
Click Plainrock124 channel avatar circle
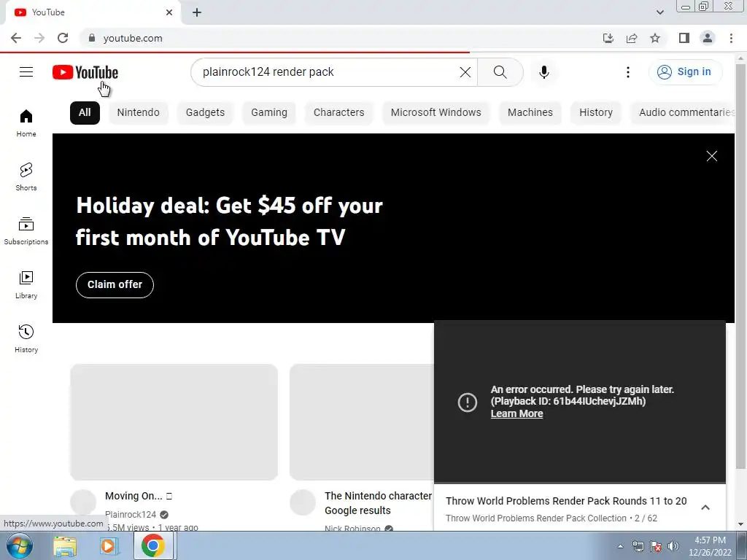83,502
